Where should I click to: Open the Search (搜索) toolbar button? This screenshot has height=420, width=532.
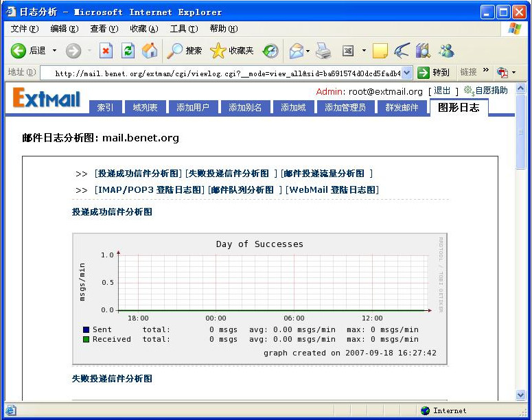tap(185, 51)
